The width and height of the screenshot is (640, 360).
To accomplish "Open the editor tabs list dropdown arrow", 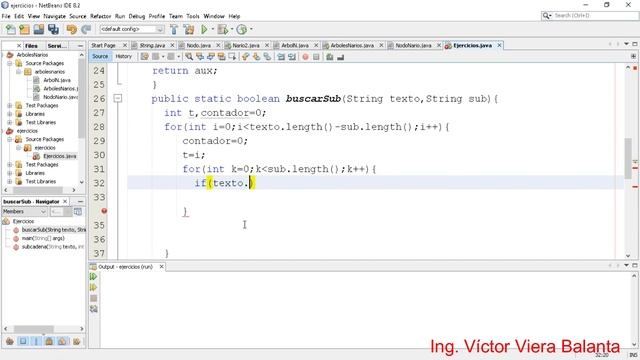I will coord(626,44).
